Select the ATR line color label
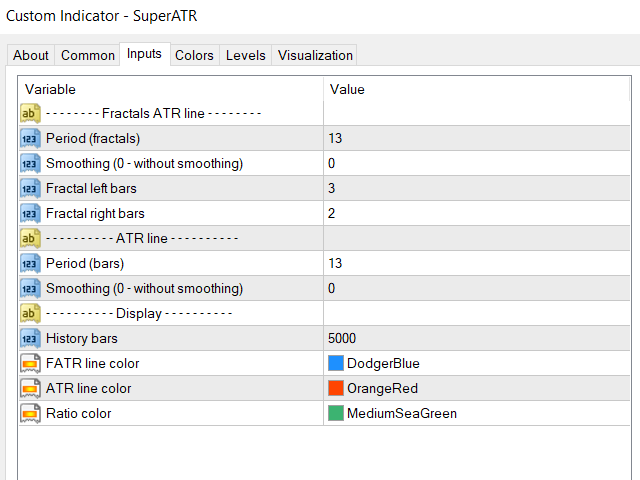The height and width of the screenshot is (480, 640). (x=89, y=388)
